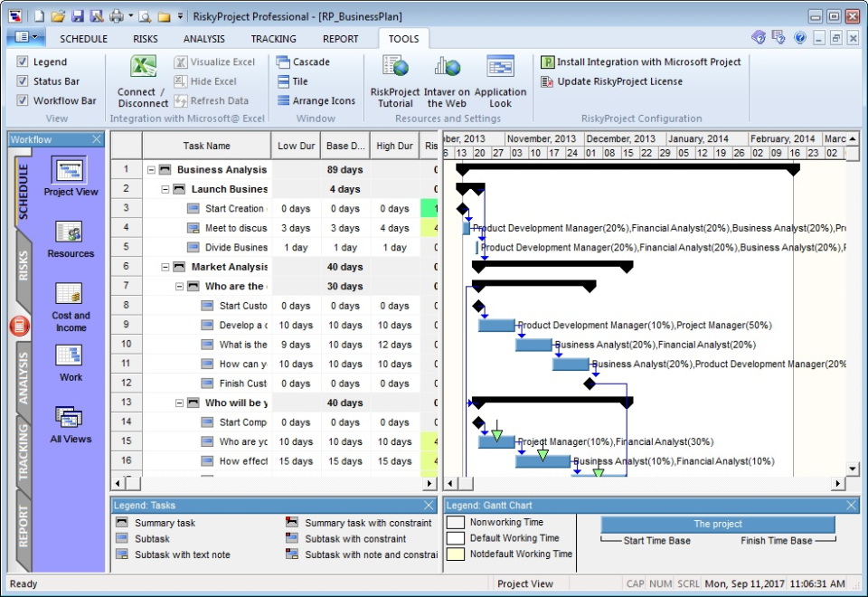This screenshot has width=868, height=597.
Task: Switch to the ANALYSIS ribbon tab
Action: click(x=204, y=39)
